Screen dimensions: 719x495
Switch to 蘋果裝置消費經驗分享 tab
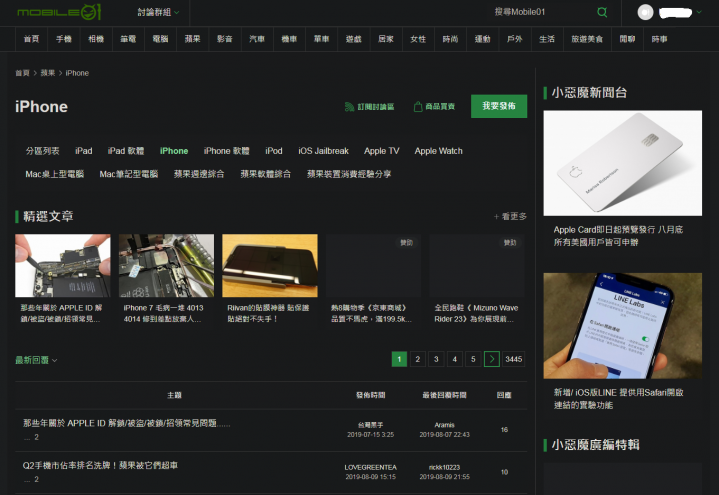[x=349, y=174]
